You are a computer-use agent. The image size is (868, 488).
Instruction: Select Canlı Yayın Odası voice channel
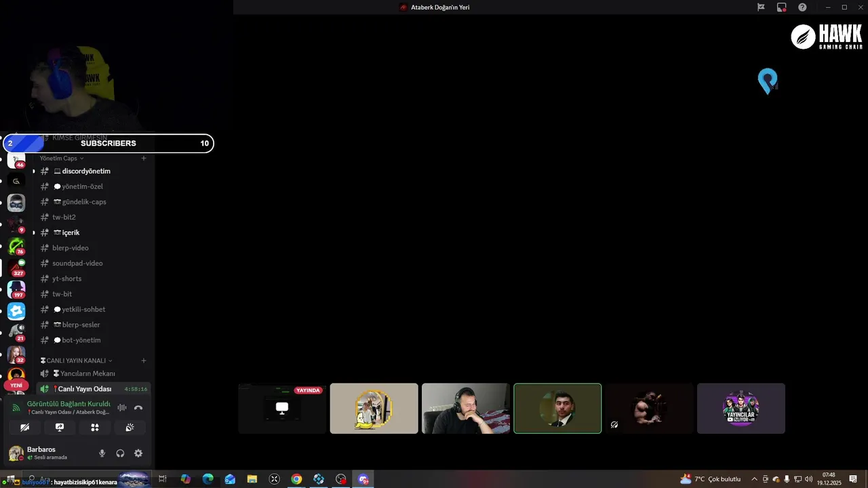[94, 389]
